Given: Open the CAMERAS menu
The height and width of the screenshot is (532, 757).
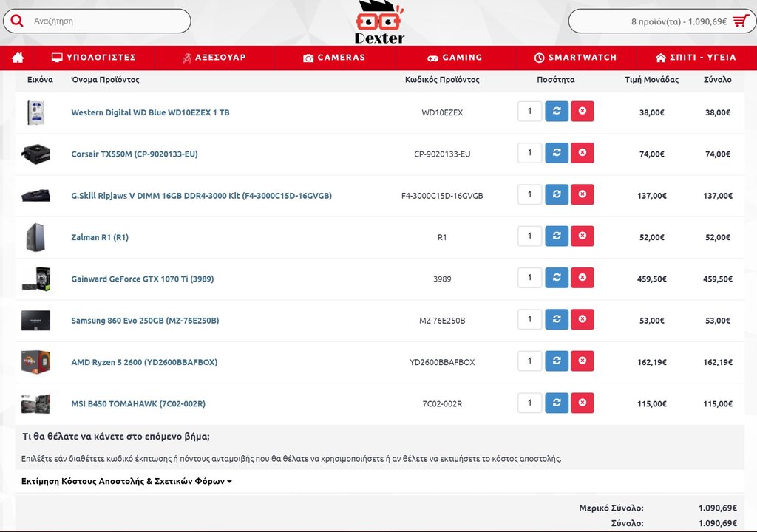Looking at the screenshot, I should tap(334, 58).
